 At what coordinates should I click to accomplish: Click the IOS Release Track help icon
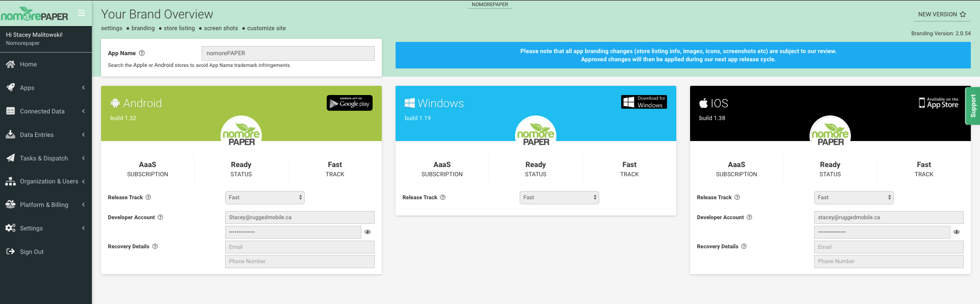point(737,197)
